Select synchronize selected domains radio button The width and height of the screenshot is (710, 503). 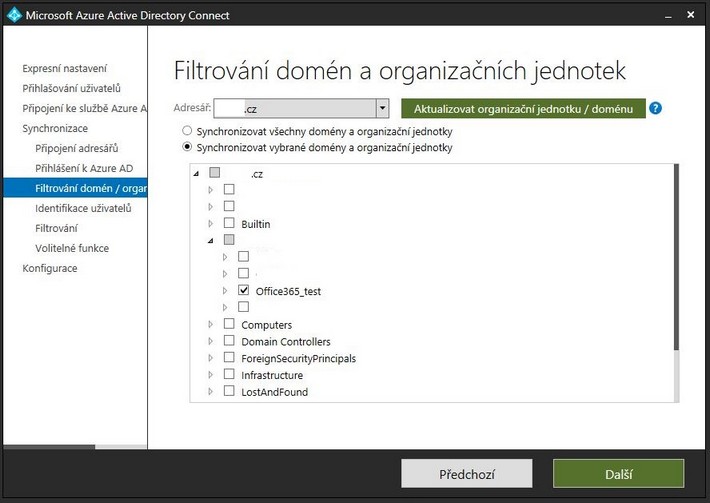(x=187, y=147)
